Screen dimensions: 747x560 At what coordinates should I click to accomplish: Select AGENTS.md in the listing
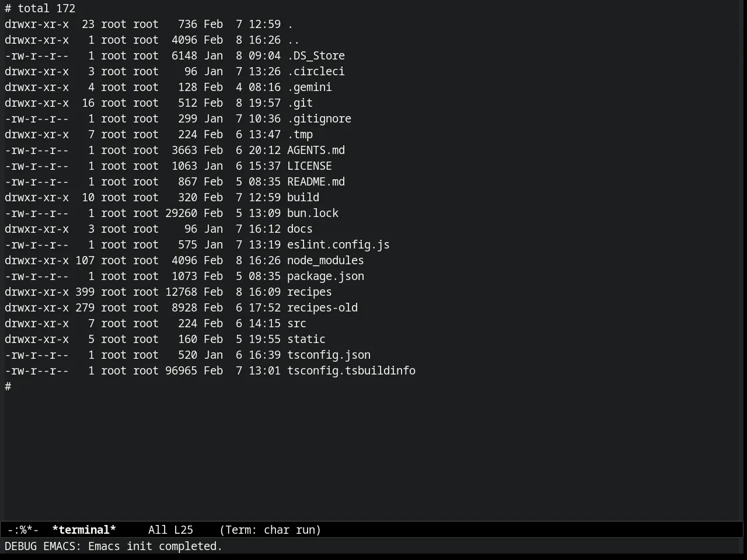pyautogui.click(x=316, y=150)
